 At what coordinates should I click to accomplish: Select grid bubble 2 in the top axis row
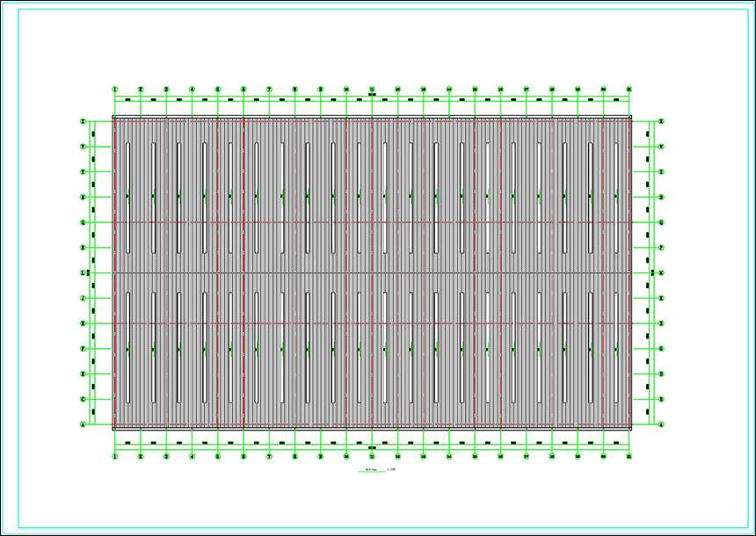pyautogui.click(x=140, y=89)
